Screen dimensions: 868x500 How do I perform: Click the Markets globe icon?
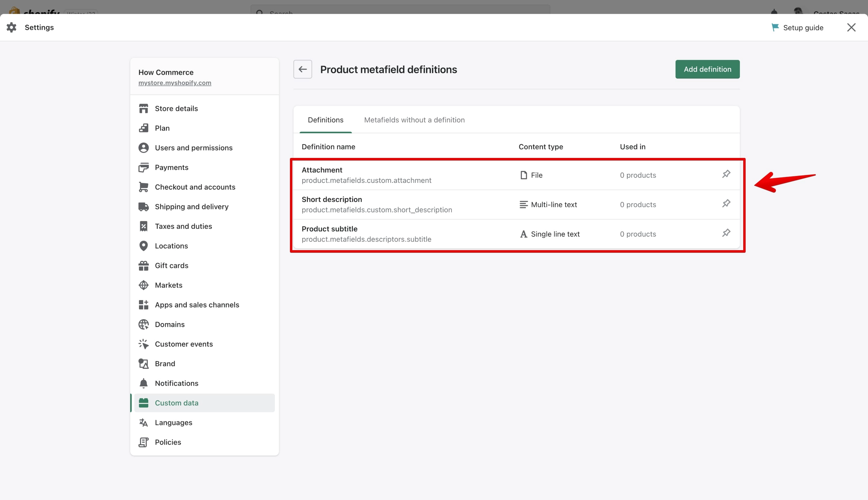point(143,285)
